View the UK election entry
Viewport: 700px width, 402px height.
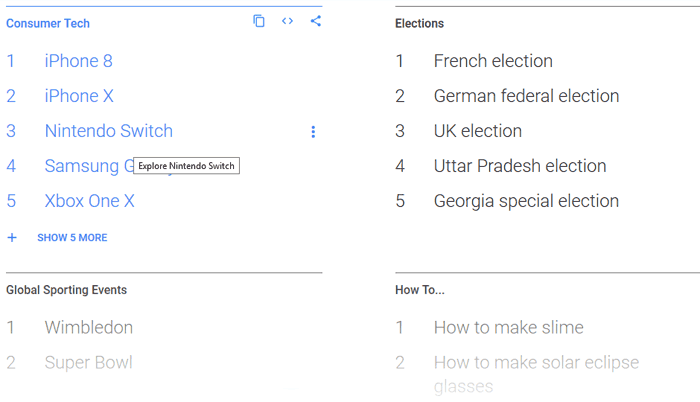point(478,131)
